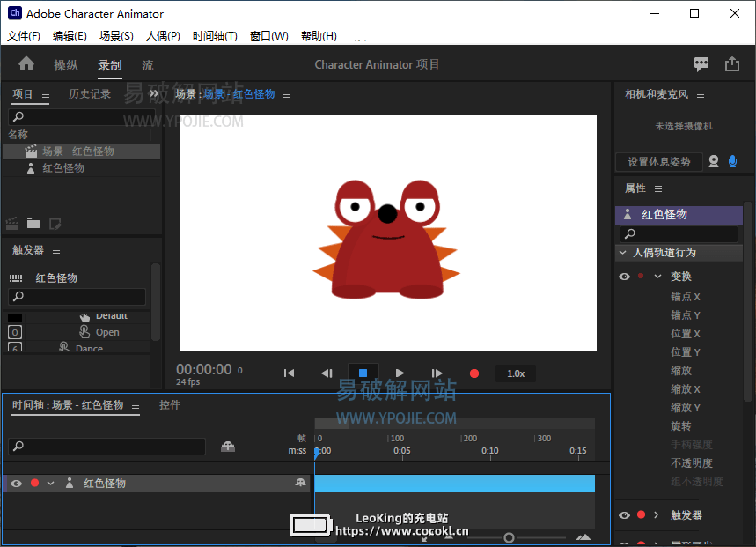Click the timeline search field
The height and width of the screenshot is (547, 756).
(107, 447)
